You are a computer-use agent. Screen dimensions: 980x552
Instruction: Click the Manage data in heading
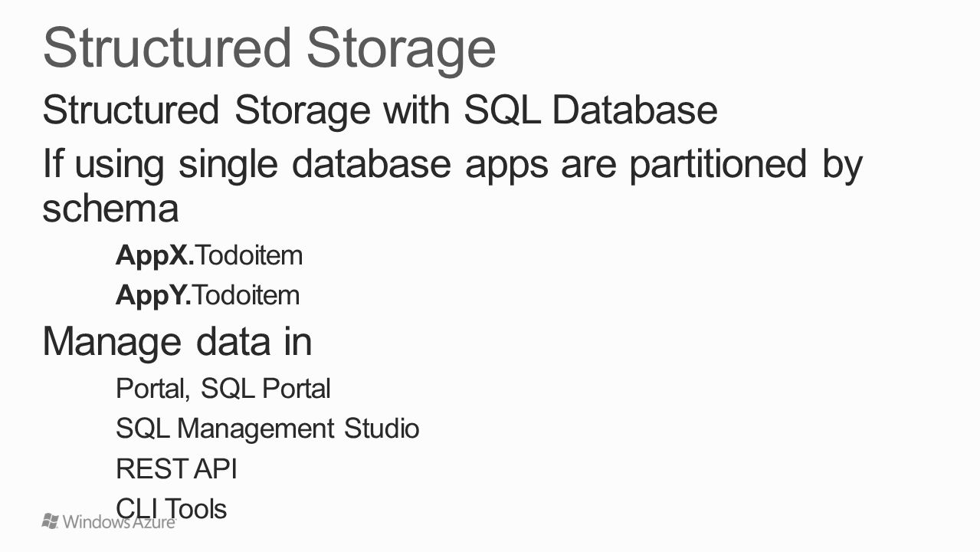[178, 342]
